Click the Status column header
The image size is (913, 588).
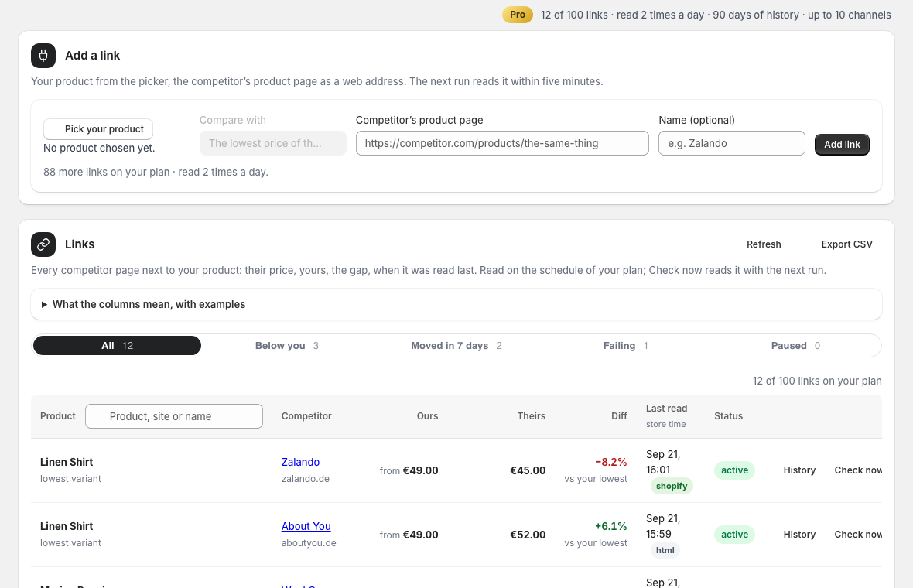(728, 416)
